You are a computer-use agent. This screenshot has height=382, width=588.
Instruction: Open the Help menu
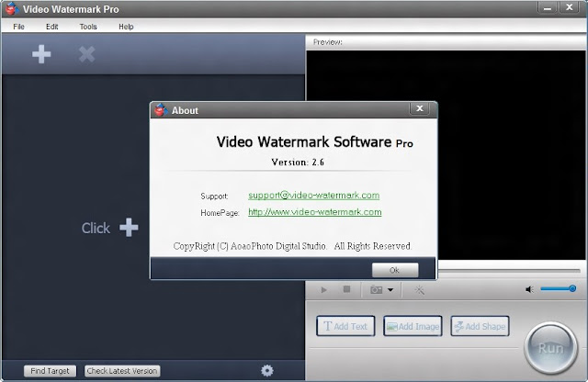pos(126,27)
